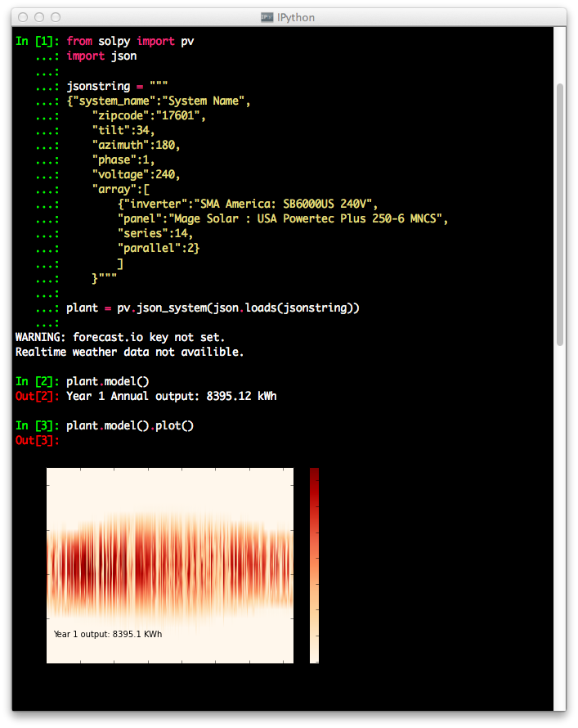Close the IPython window
The image size is (578, 728).
point(23,17)
